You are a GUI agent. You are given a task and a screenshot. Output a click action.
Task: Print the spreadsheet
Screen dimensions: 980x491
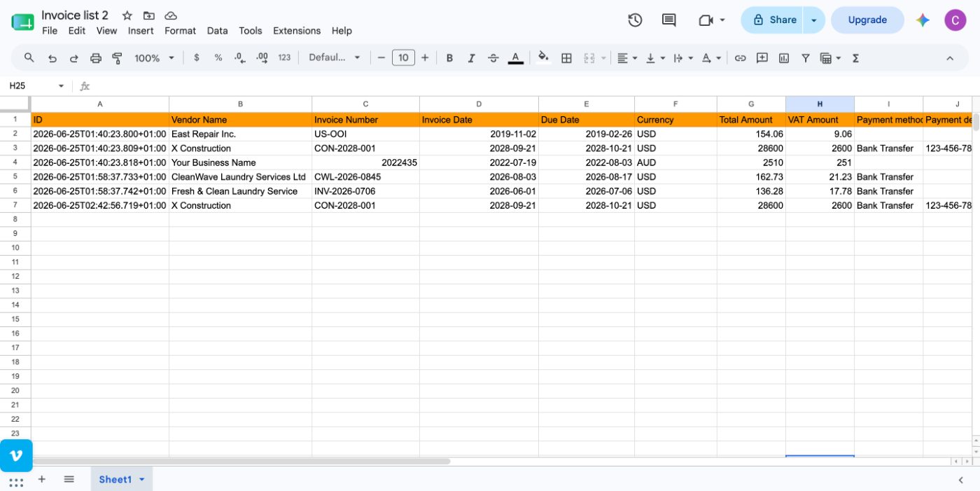[96, 58]
